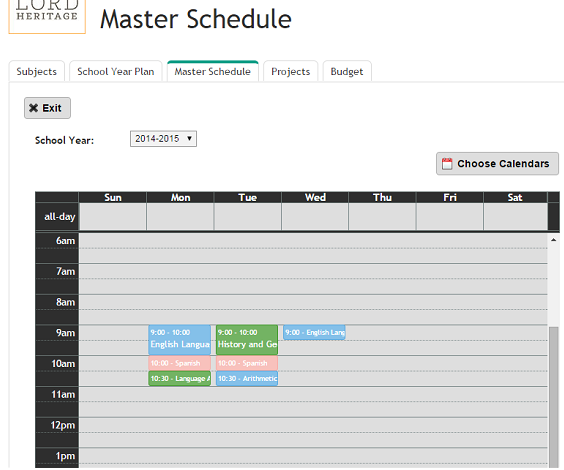Select the Sun column header
Screen dimensions: 564x470
(113, 197)
